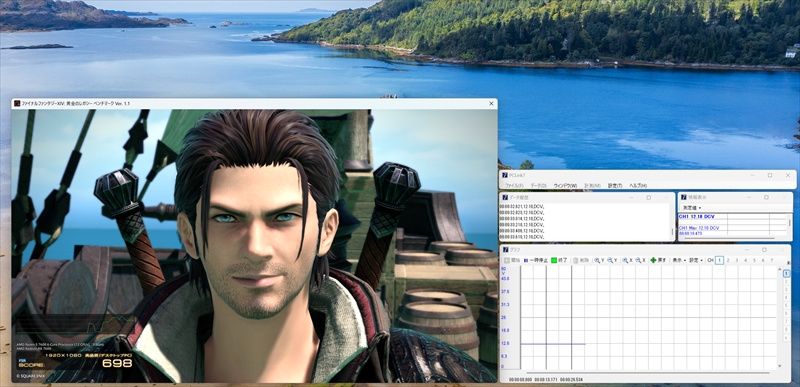Toggle channel 7 in graph toolbar
This screenshot has width=800, height=387.
coord(771,260)
